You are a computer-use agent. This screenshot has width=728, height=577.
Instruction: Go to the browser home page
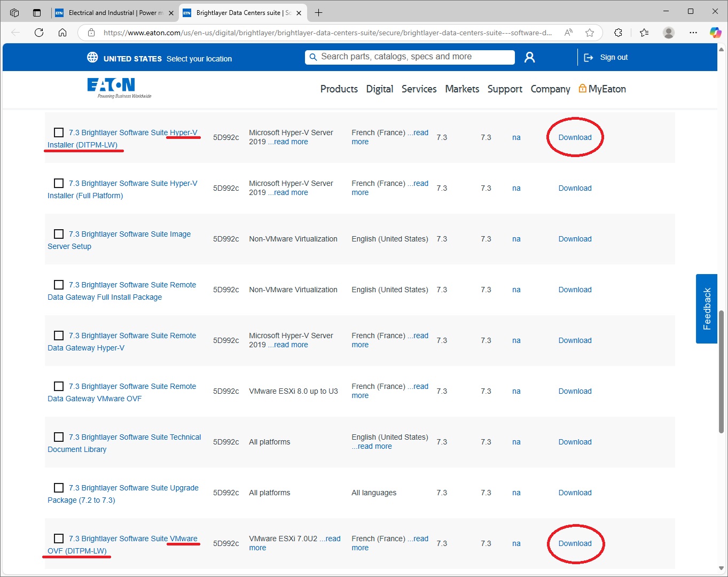(62, 33)
